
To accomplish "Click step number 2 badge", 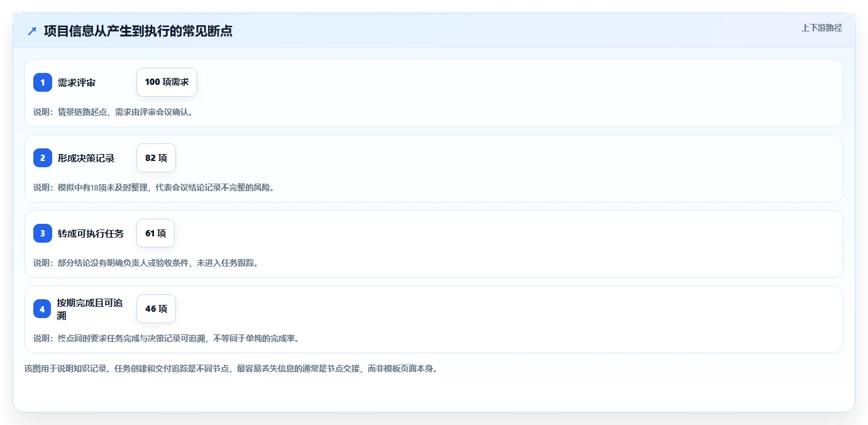I will [43, 158].
